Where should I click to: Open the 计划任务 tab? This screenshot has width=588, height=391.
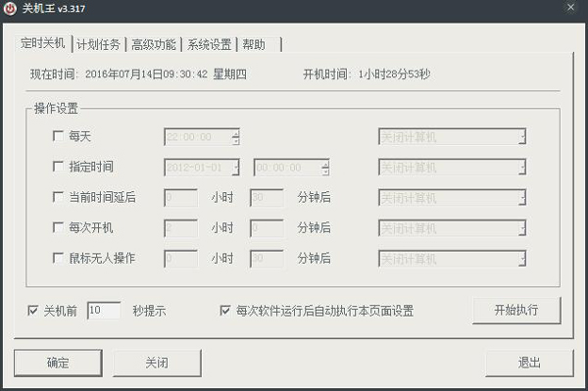[98, 45]
